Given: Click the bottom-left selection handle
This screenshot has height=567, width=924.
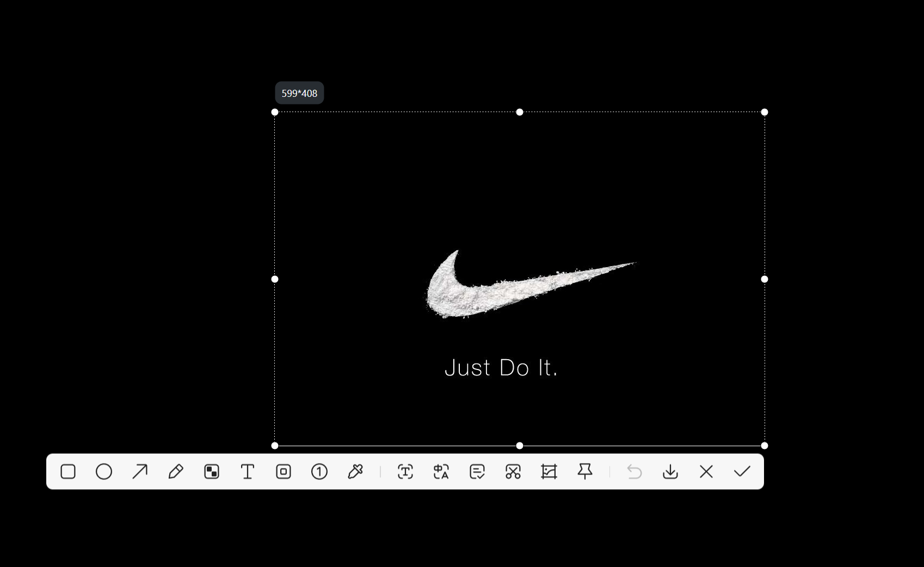Looking at the screenshot, I should pyautogui.click(x=275, y=446).
